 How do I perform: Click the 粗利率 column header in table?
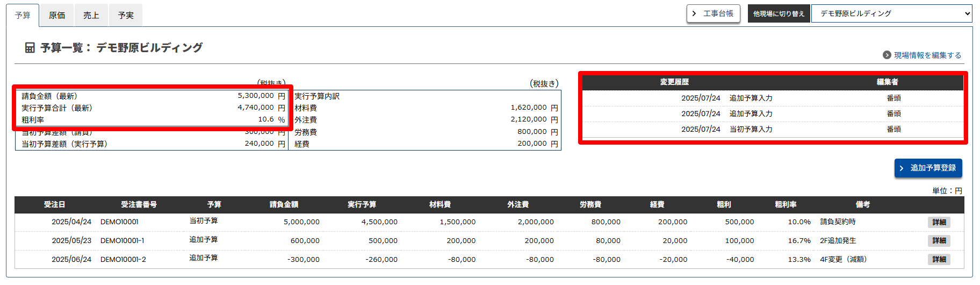(786, 204)
